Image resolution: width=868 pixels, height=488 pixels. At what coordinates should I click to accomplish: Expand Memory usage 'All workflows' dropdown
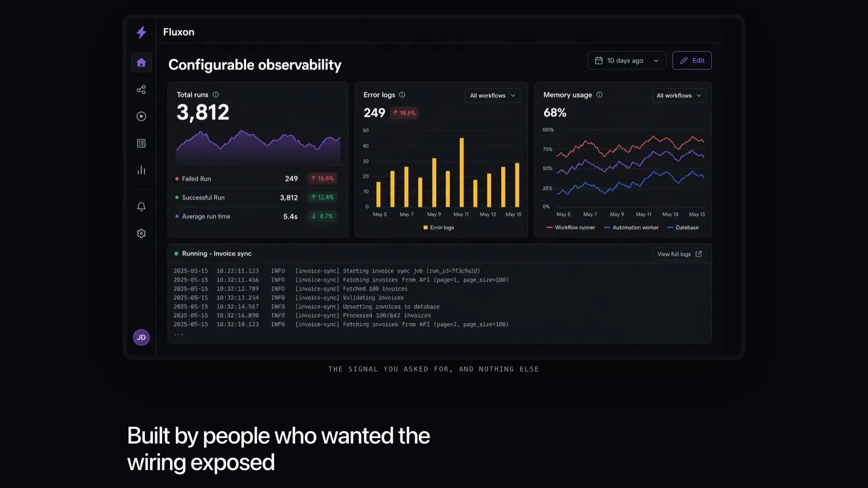click(679, 95)
